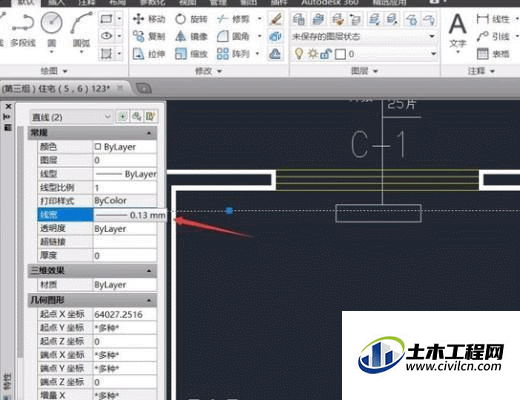Image resolution: width=520 pixels, height=400 pixels.
Task: Click the Mirror (镜像) tool
Action: (191, 36)
